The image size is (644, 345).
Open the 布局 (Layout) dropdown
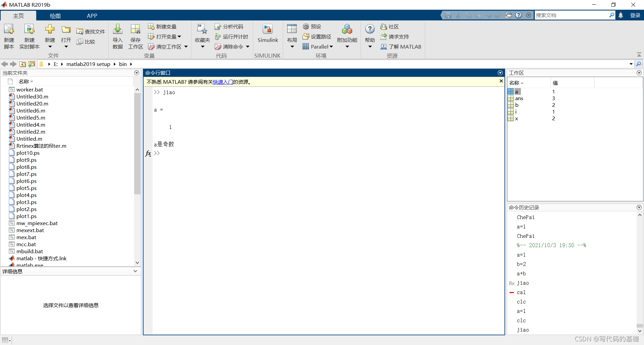point(292,47)
